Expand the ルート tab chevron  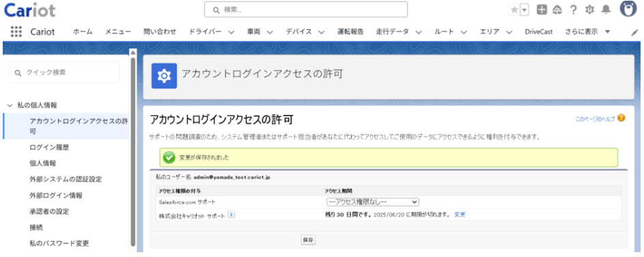[464, 32]
